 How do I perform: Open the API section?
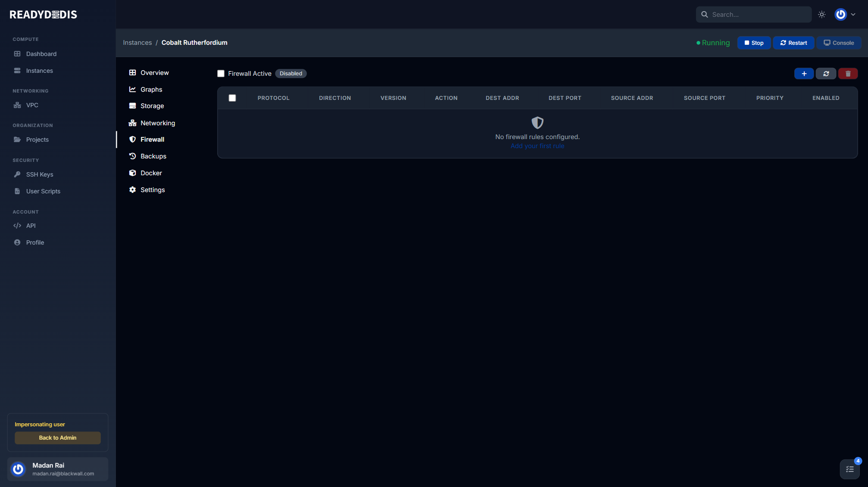coord(31,225)
